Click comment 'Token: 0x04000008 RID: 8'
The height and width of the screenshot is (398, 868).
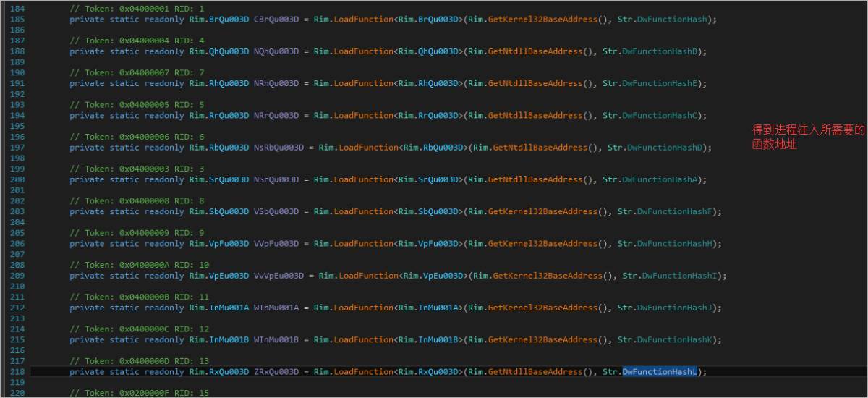coord(137,200)
